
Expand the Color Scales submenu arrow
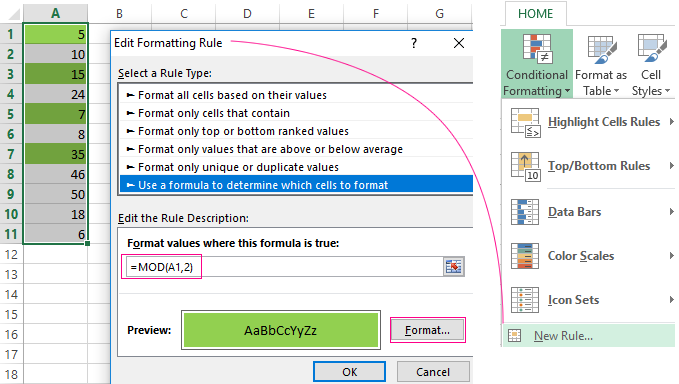[671, 256]
